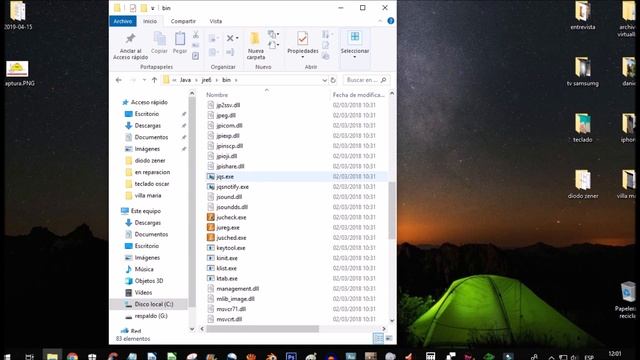Expand the Propiedades dropdown arrow
This screenshot has height=360, width=640.
point(302,57)
